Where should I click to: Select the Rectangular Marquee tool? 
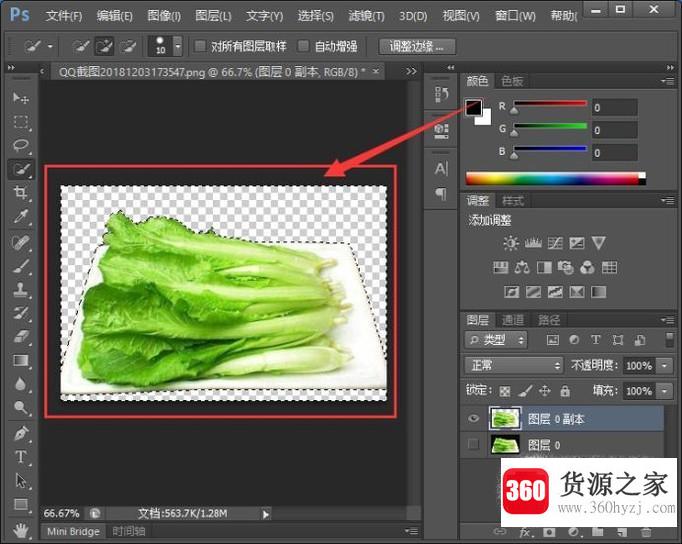point(20,122)
